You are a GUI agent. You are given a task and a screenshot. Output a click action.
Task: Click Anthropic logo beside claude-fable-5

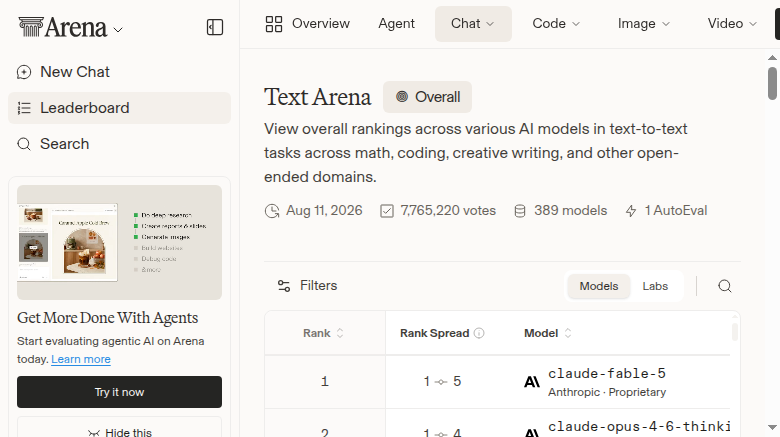[532, 382]
